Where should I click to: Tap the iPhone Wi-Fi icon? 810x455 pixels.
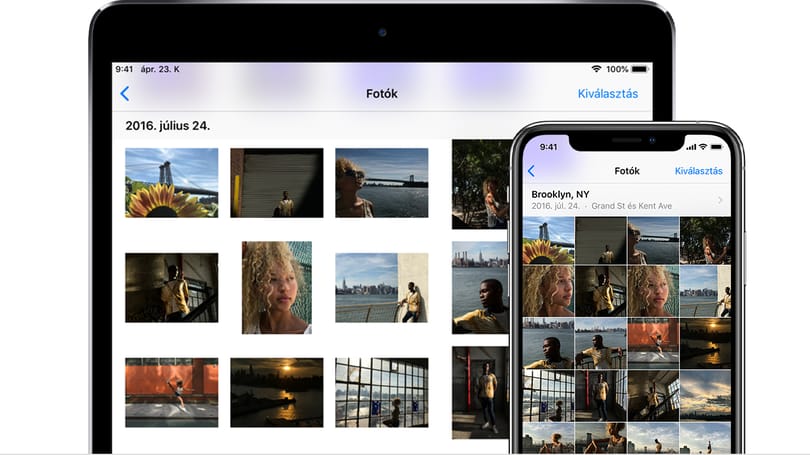(x=703, y=147)
